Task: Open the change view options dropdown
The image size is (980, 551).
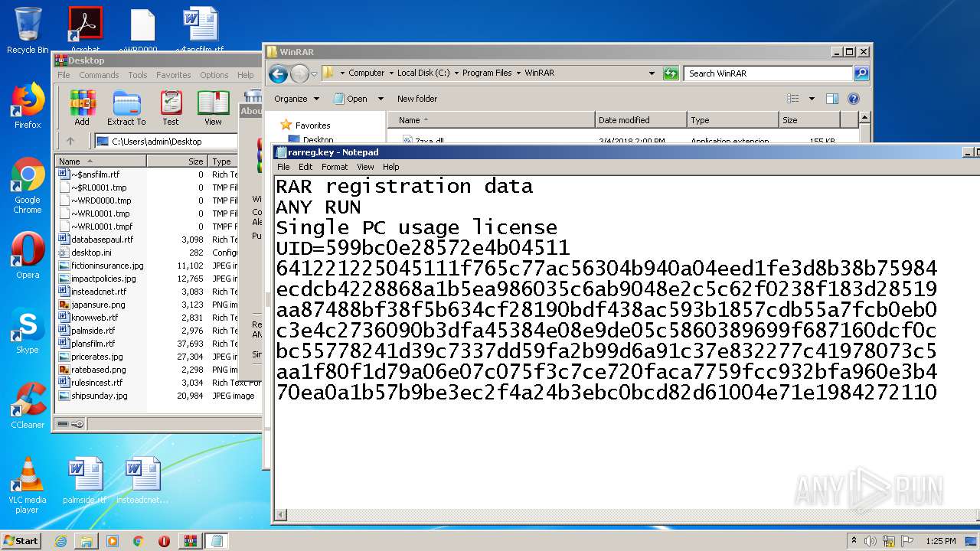Action: (812, 99)
